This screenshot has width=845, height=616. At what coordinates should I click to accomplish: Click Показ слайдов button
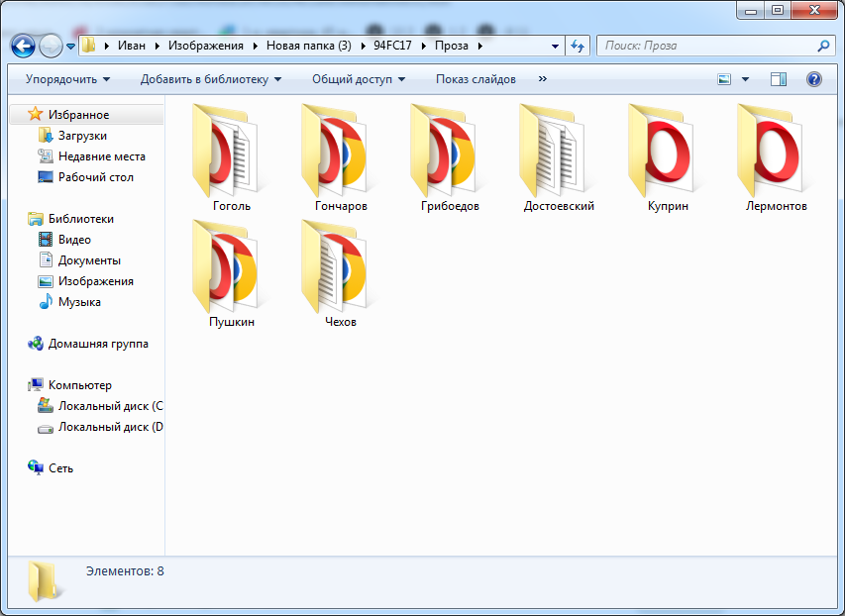pyautogui.click(x=475, y=79)
